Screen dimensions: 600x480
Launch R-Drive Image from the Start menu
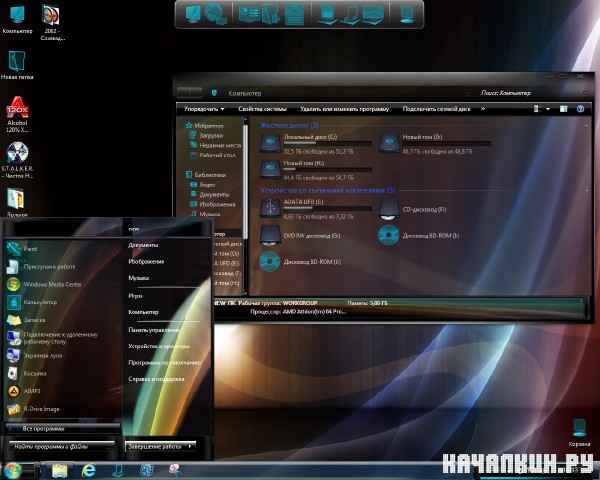click(x=34, y=409)
